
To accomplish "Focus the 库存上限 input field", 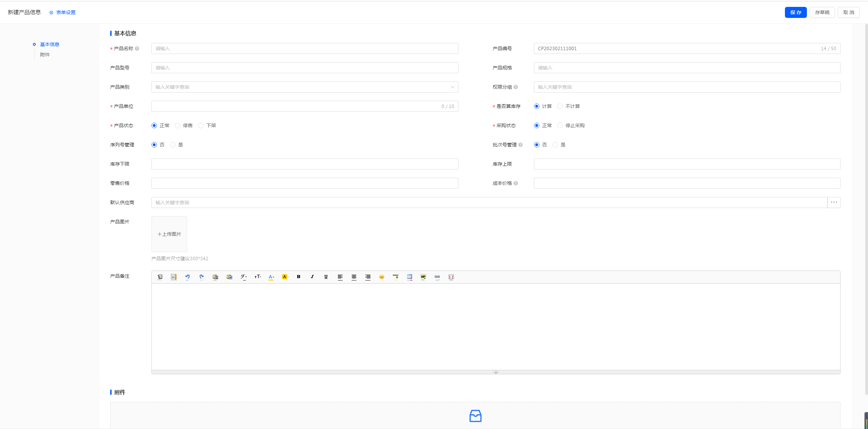I will point(687,164).
